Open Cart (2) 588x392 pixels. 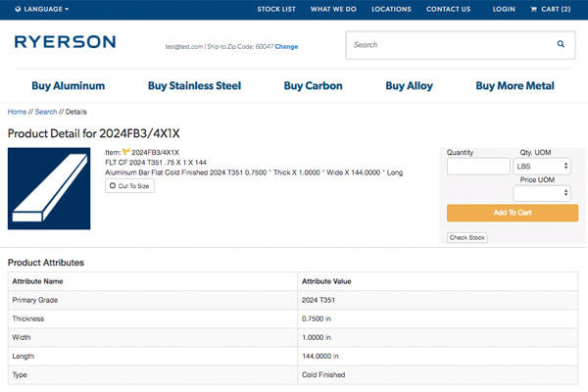pos(551,10)
